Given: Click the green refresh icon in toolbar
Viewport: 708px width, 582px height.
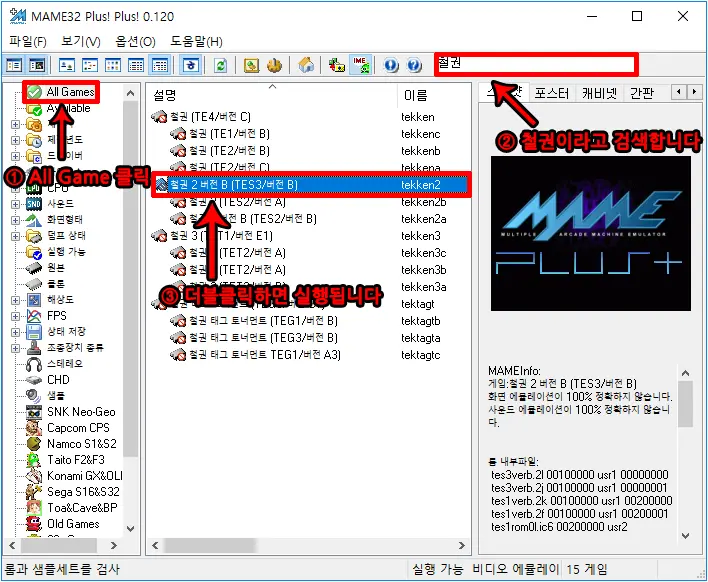Looking at the screenshot, I should pyautogui.click(x=220, y=65).
